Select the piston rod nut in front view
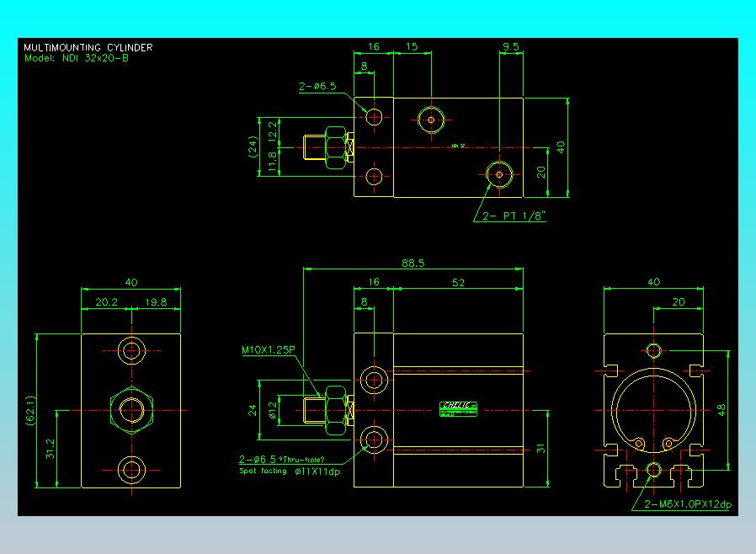Image resolution: width=756 pixels, height=554 pixels. (336, 410)
